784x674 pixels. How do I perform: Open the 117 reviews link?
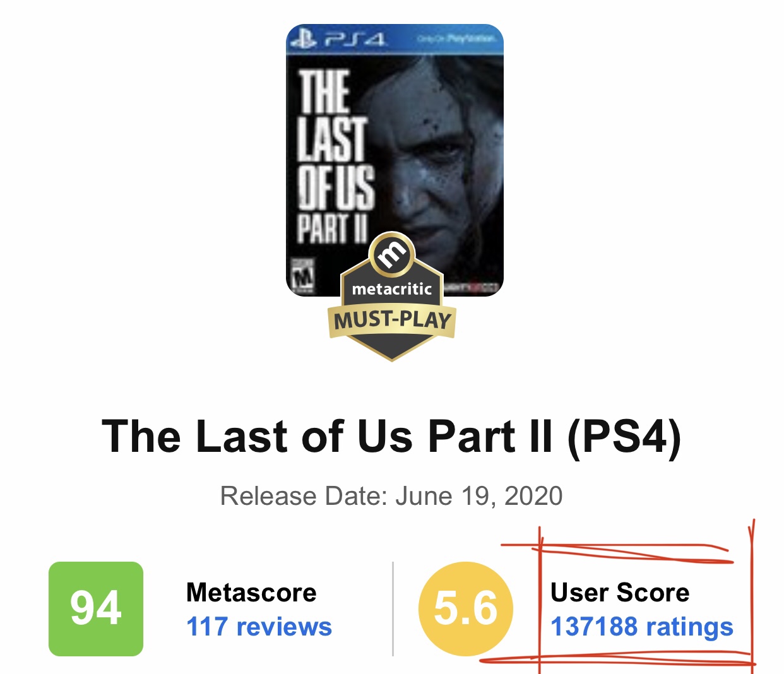pos(259,627)
